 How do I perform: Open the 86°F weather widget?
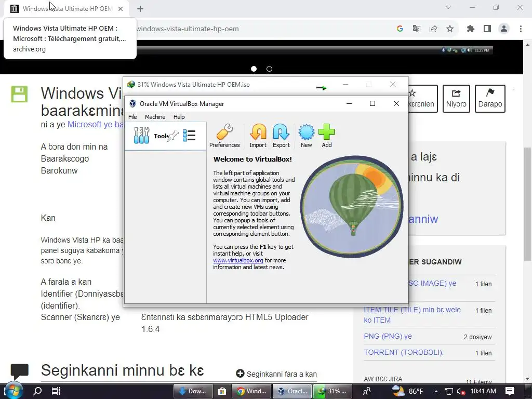click(x=407, y=391)
